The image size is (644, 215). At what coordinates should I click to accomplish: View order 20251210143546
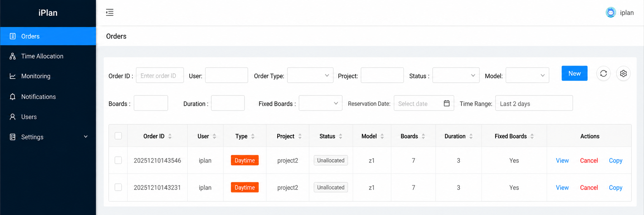[562, 160]
